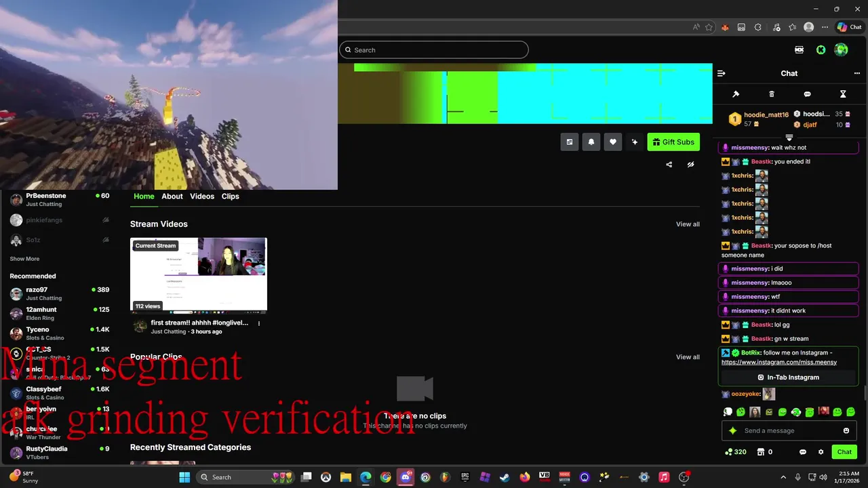Open razo97 recommended channel
Viewport: 868px width, 488px height.
pyautogui.click(x=60, y=293)
